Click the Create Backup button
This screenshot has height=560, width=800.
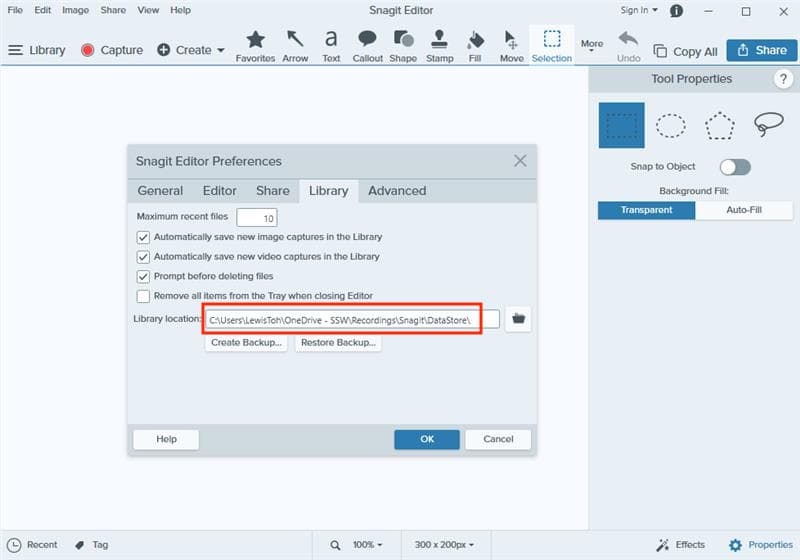[246, 343]
